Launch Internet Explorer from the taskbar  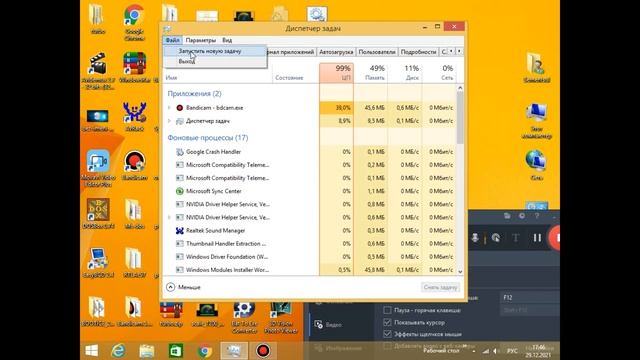[x=118, y=351]
